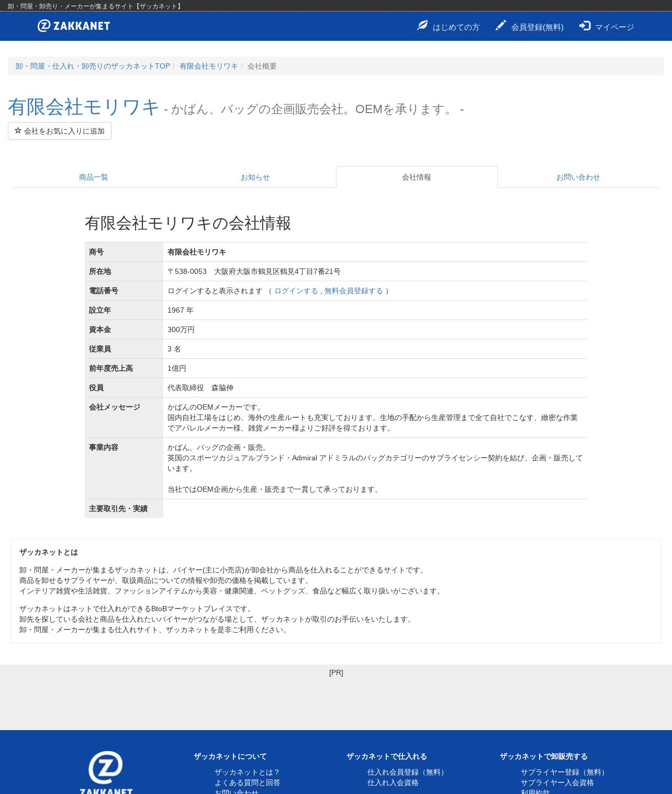The image size is (672, 794).
Task: Open footer link サプライヤー入会資格
Action: tap(557, 782)
